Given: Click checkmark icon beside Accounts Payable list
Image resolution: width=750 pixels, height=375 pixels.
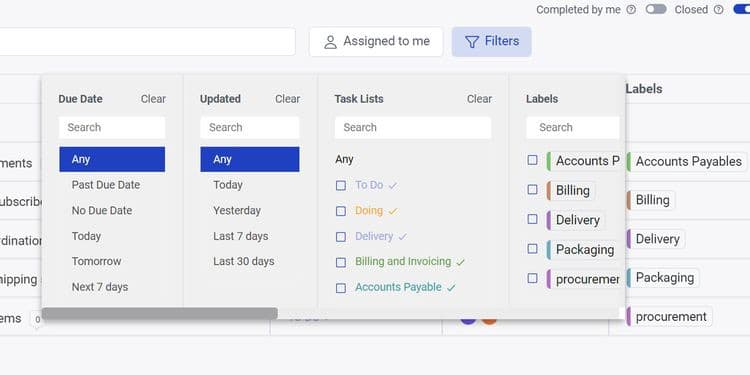Looking at the screenshot, I should pos(451,288).
